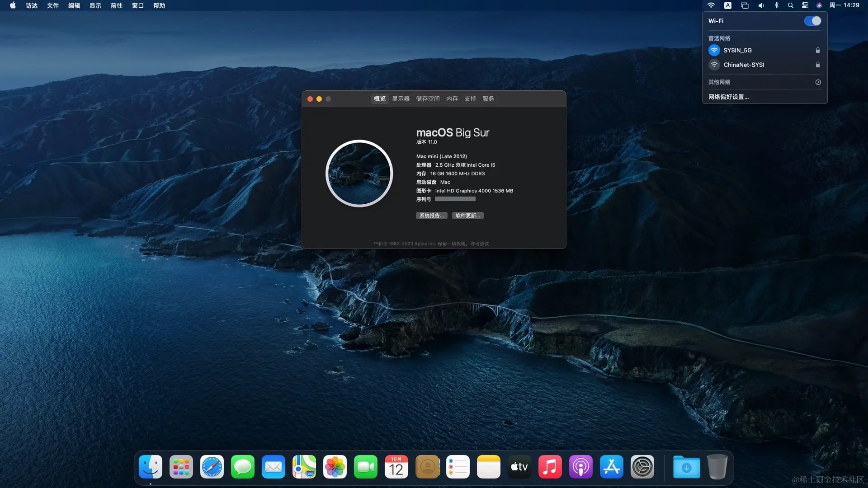Open the volume menu bar control
Screen dimensions: 868x488
760,5
